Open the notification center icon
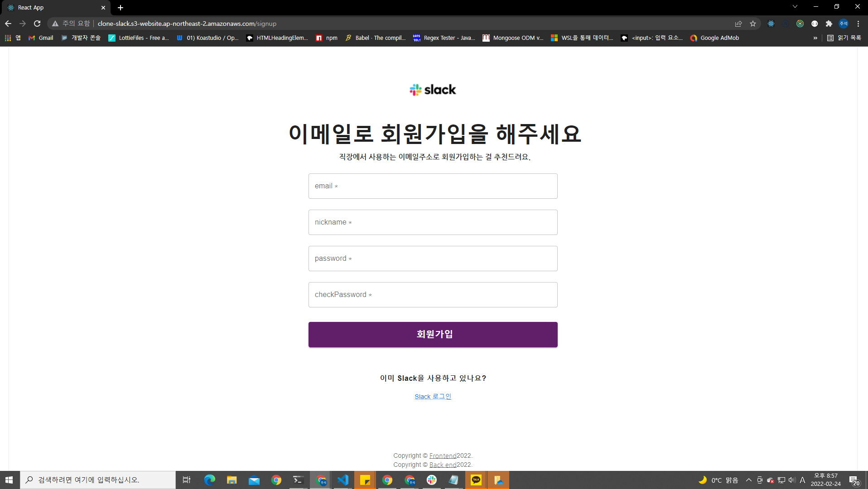Viewport: 868px width, 489px height. tap(854, 480)
